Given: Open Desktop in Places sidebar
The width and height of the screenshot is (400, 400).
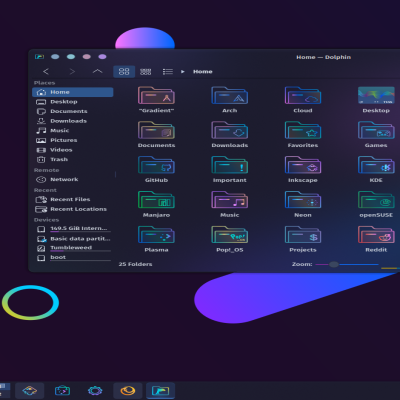Looking at the screenshot, I should tap(73, 102).
